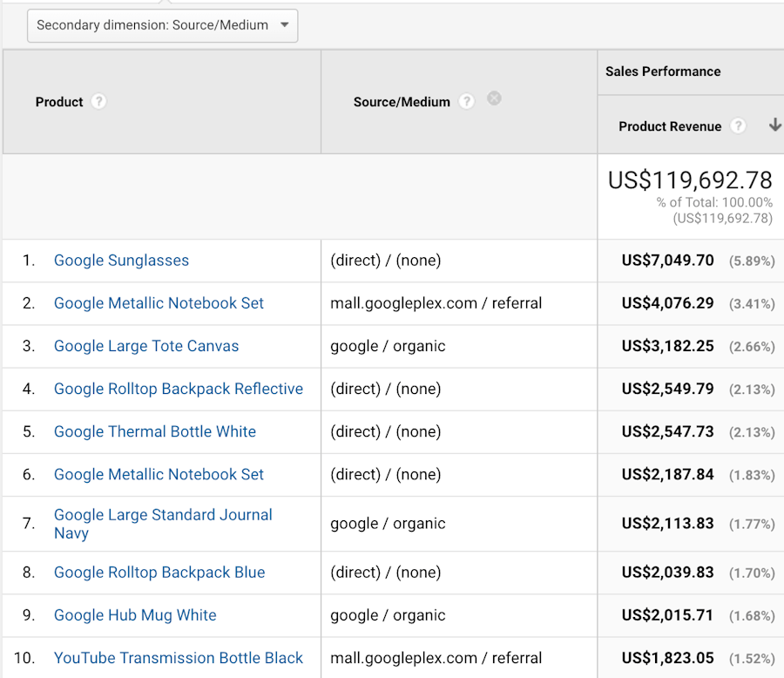Remove the Source/Medium secondary dimension column
This screenshot has width=784, height=678.
tap(494, 98)
